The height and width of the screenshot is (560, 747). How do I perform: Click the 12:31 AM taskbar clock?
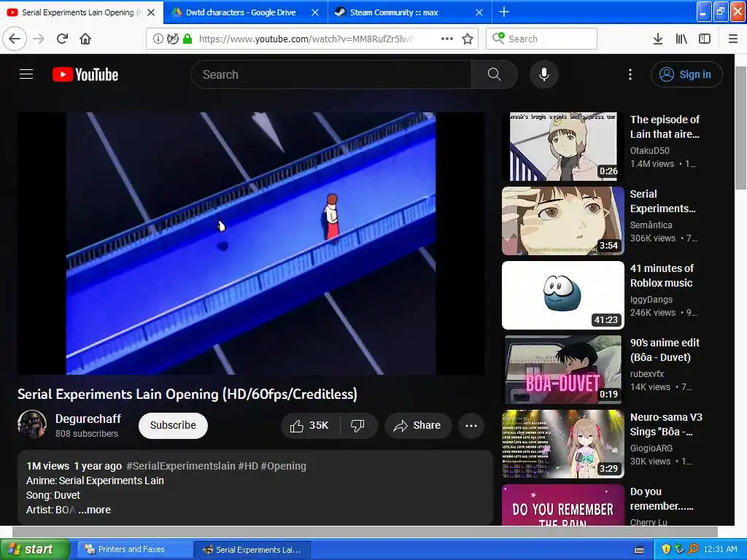point(720,549)
